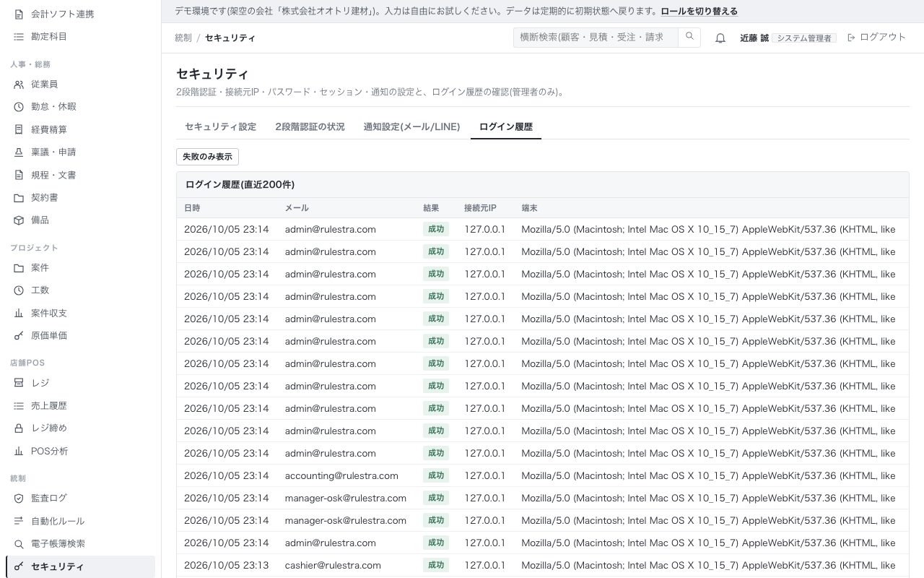Open 稟議・申請 stamp icon
Image resolution: width=924 pixels, height=578 pixels.
19,152
